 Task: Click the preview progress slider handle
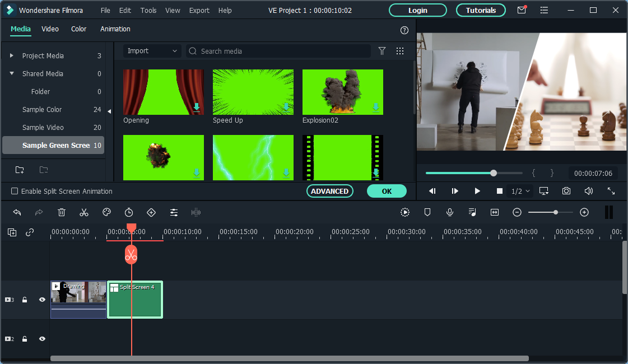point(494,173)
